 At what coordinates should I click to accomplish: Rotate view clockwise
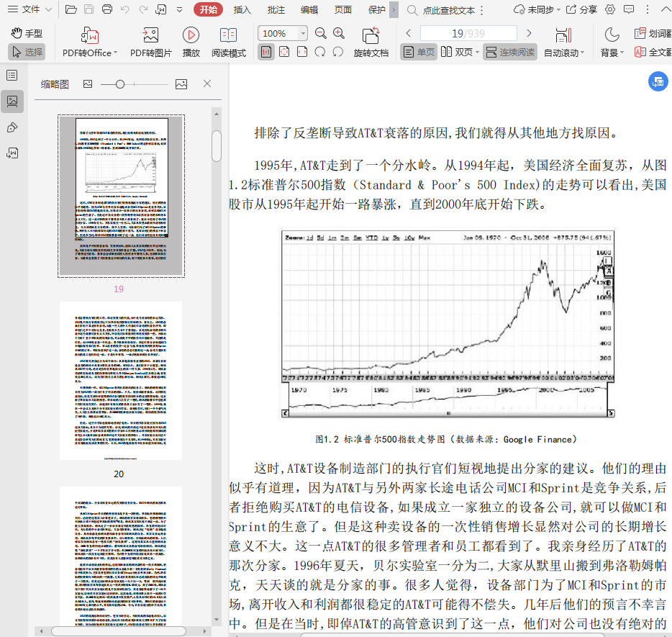point(320,52)
